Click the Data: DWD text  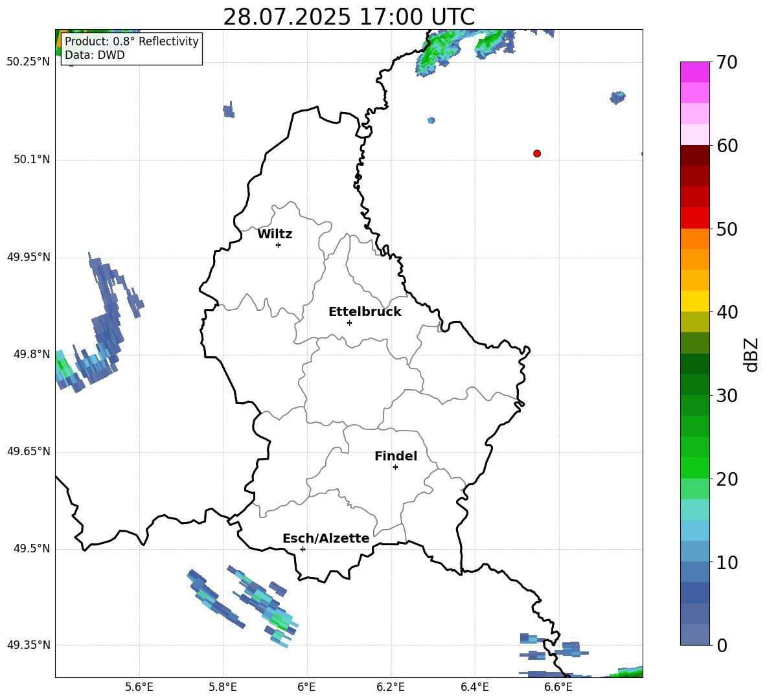point(95,55)
